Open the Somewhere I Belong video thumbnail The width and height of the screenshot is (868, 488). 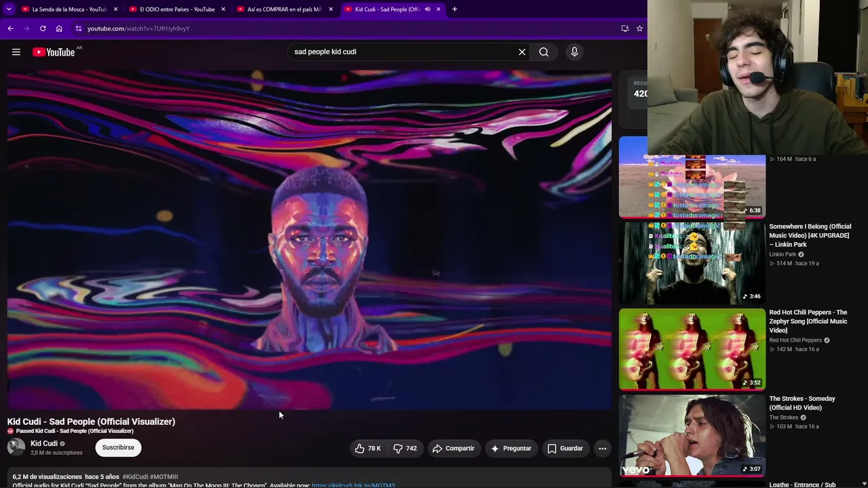coord(692,263)
